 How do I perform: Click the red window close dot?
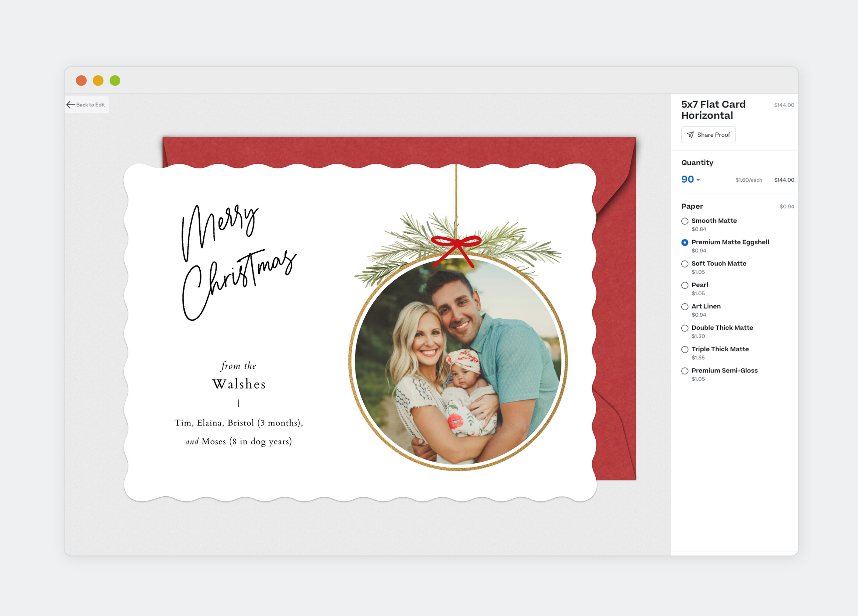point(81,81)
